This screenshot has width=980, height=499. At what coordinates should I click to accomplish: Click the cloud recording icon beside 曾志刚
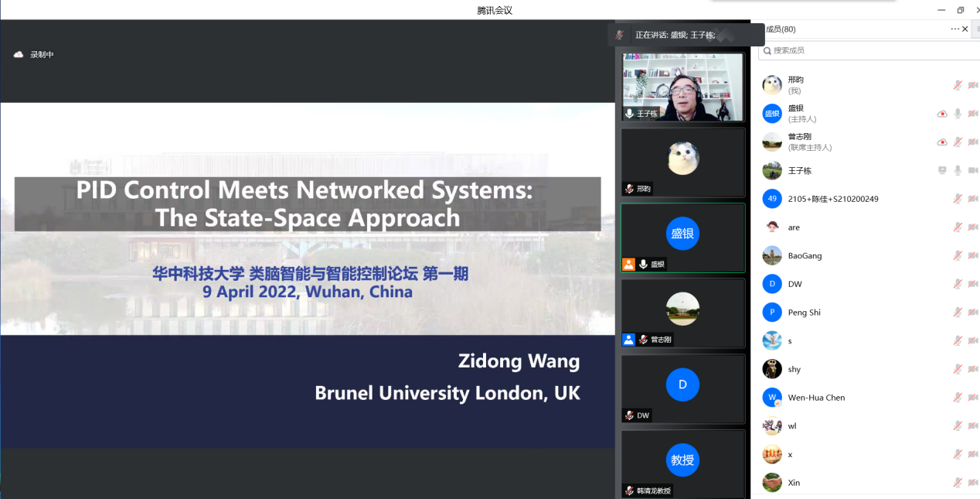[x=942, y=142]
